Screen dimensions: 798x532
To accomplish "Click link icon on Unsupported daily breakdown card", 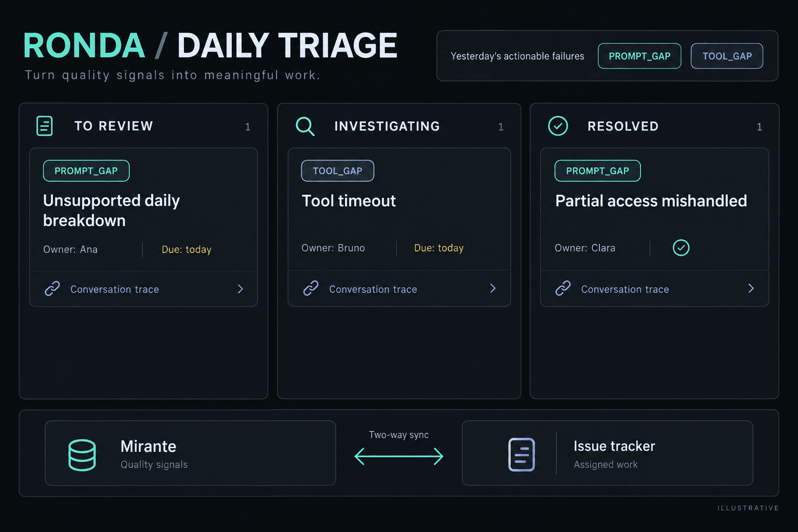I will coord(52,288).
